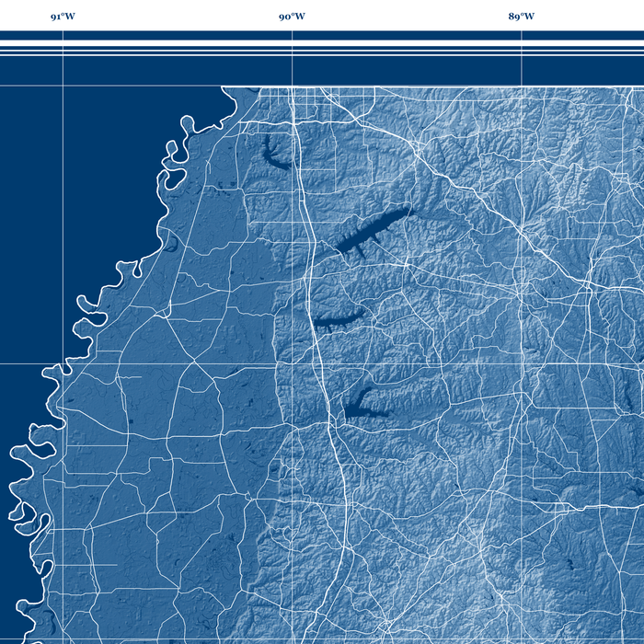Image resolution: width=644 pixels, height=644 pixels.
Task: Click the 89°W longitude label
Action: pos(522,17)
